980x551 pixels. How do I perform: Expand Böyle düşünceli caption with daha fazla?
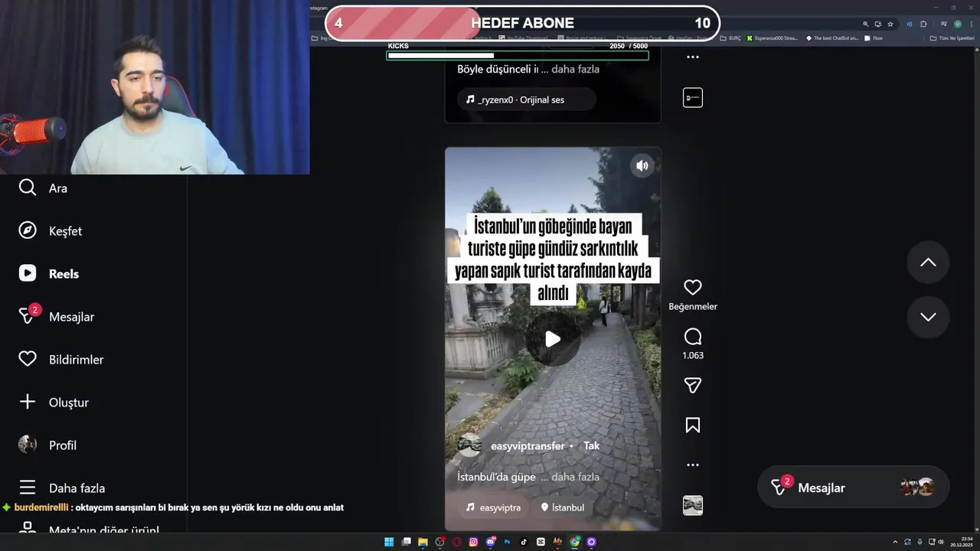(x=575, y=69)
